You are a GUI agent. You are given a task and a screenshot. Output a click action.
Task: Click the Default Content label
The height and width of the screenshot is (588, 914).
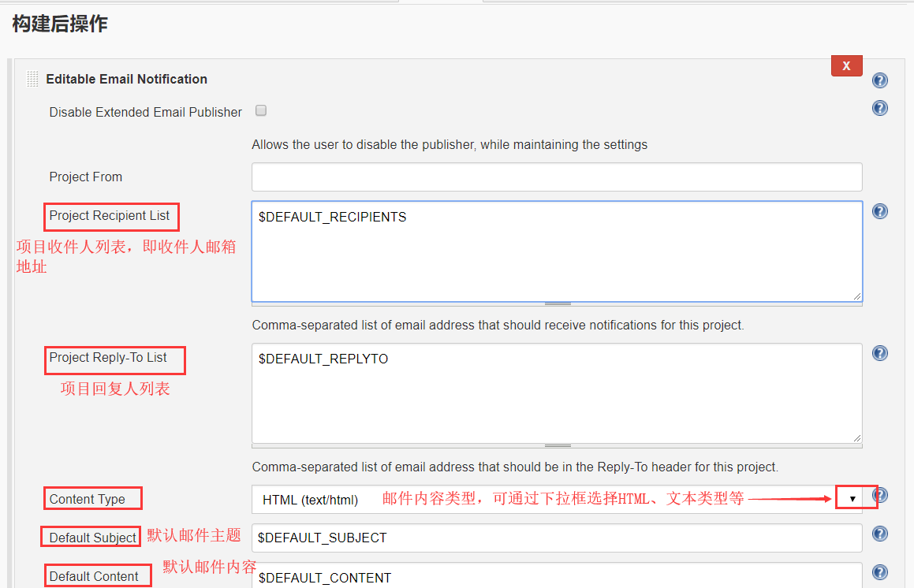(x=94, y=576)
